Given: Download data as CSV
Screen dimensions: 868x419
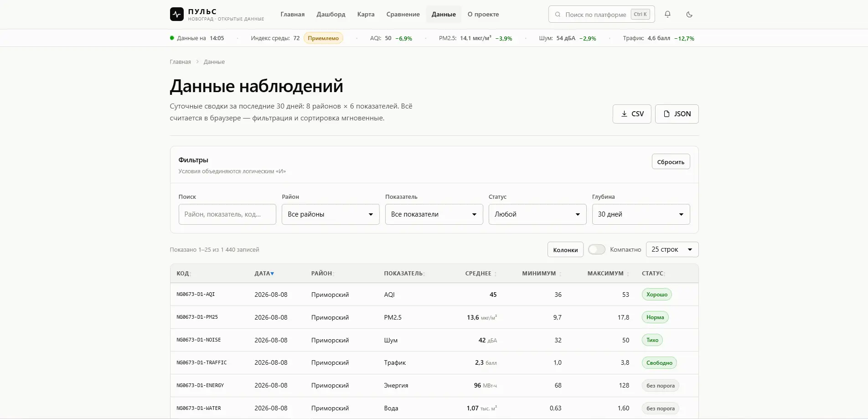Looking at the screenshot, I should pyautogui.click(x=632, y=114).
